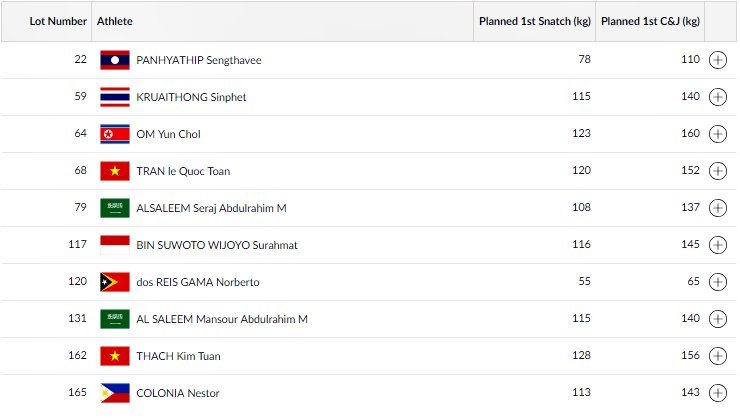Sort by Planned 1st C&J column

coord(650,21)
